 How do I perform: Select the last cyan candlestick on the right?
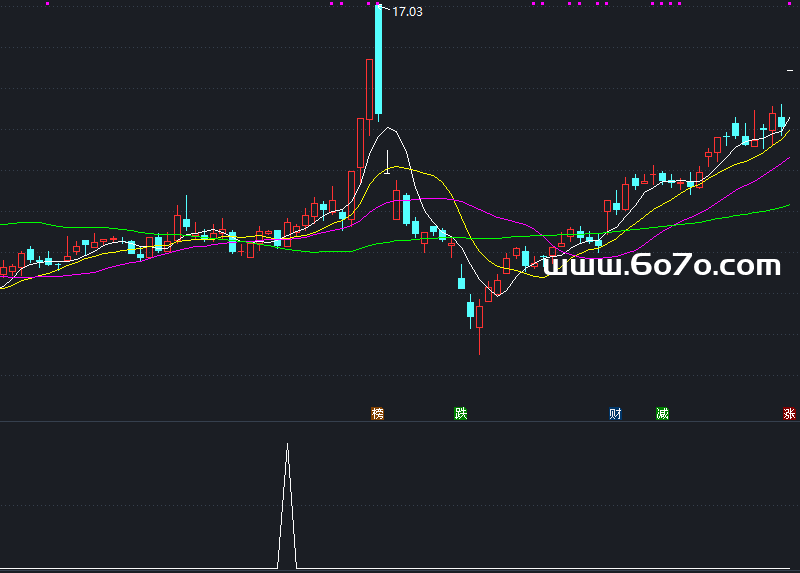coord(782,121)
